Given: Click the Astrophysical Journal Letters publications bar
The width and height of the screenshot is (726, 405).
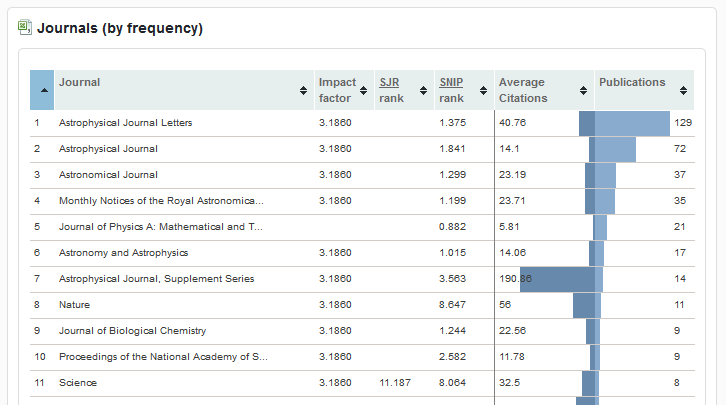Looking at the screenshot, I should (631, 123).
